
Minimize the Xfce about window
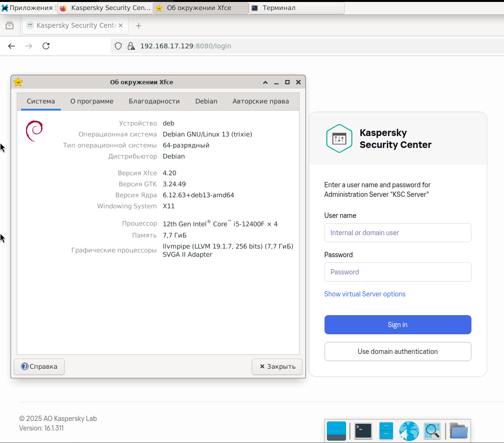point(276,82)
